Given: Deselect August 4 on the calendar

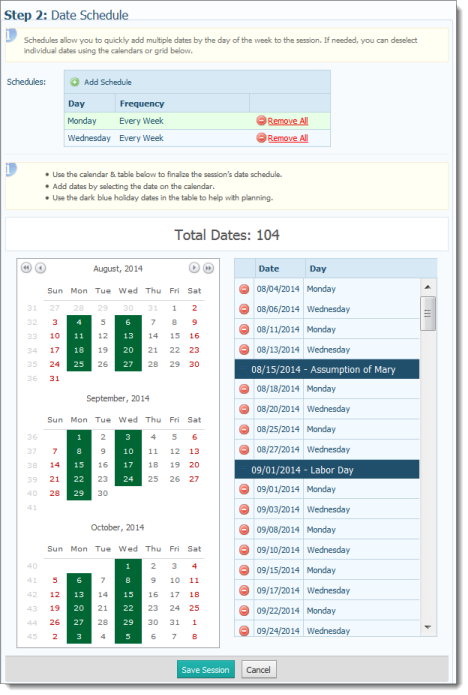Looking at the screenshot, I should tap(79, 322).
